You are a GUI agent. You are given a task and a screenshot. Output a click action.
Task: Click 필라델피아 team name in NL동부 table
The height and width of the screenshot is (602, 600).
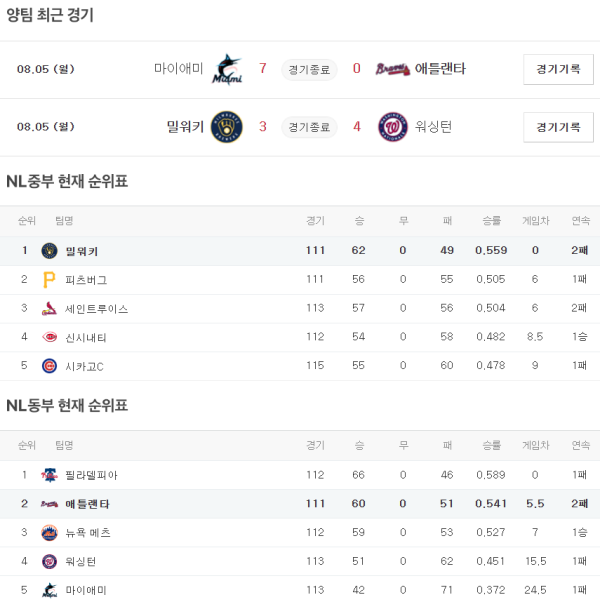tap(91, 475)
